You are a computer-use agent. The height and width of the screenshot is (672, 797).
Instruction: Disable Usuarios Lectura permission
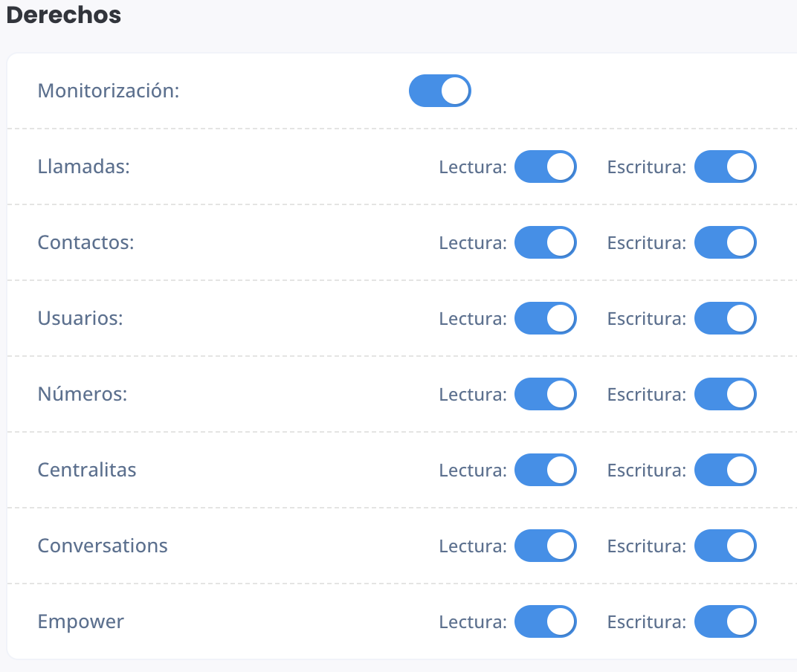[546, 318]
